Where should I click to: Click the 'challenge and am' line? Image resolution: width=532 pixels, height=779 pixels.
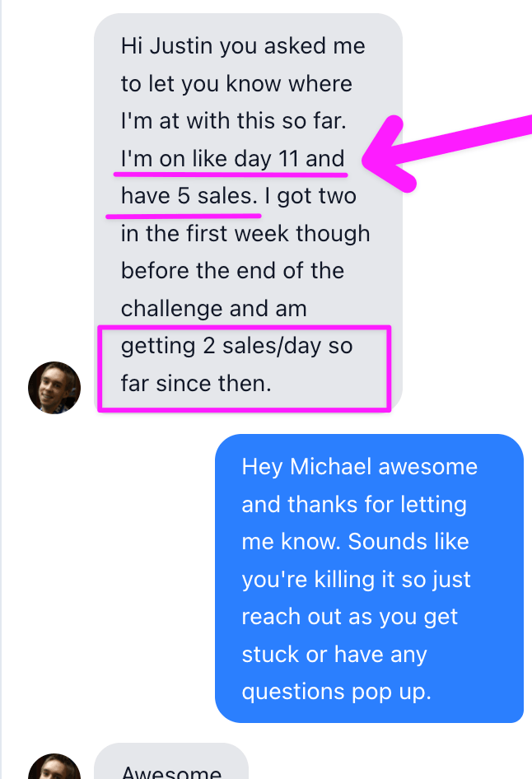pos(213,309)
